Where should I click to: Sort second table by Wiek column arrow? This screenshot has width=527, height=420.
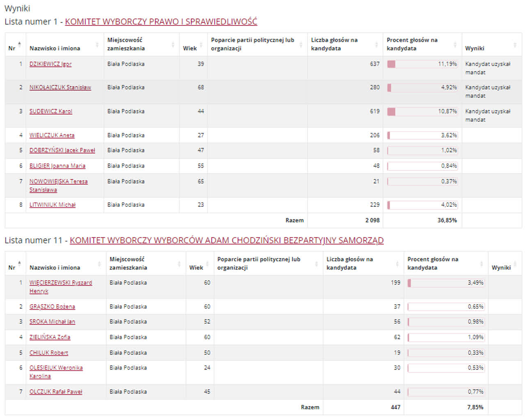(x=207, y=264)
